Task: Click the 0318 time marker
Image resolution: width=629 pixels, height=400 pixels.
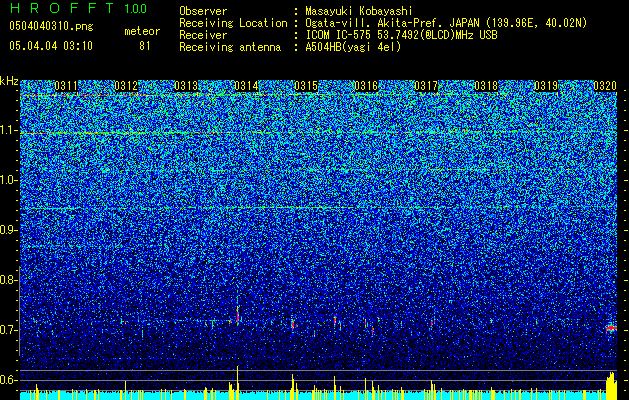Action: click(x=486, y=86)
